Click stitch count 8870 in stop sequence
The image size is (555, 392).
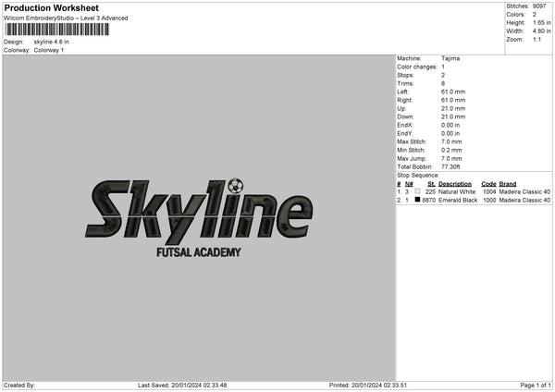(x=429, y=201)
